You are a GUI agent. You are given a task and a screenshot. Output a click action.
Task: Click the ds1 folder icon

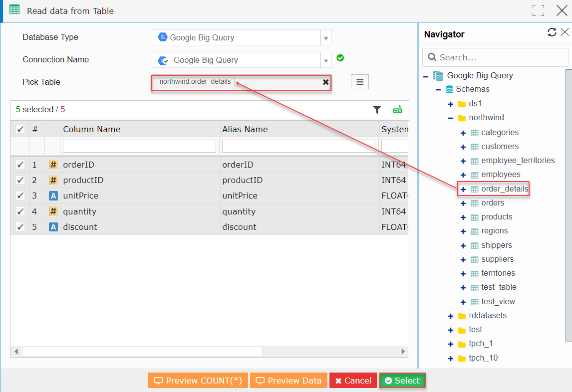click(462, 104)
